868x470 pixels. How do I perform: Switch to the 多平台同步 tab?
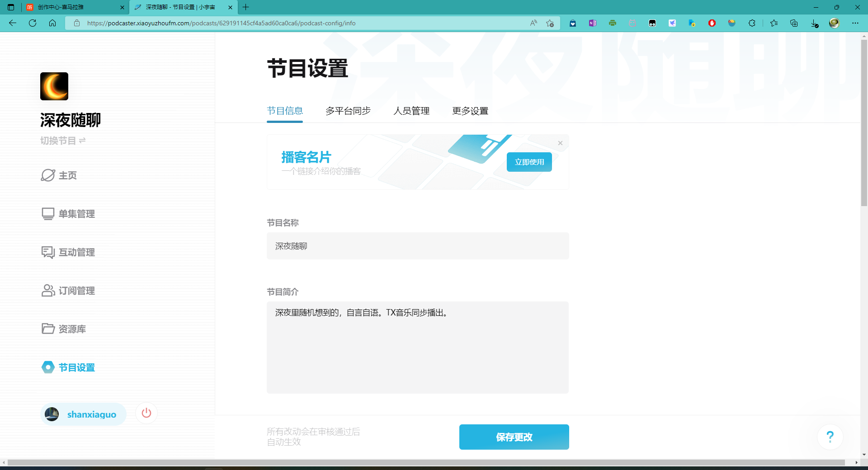348,111
